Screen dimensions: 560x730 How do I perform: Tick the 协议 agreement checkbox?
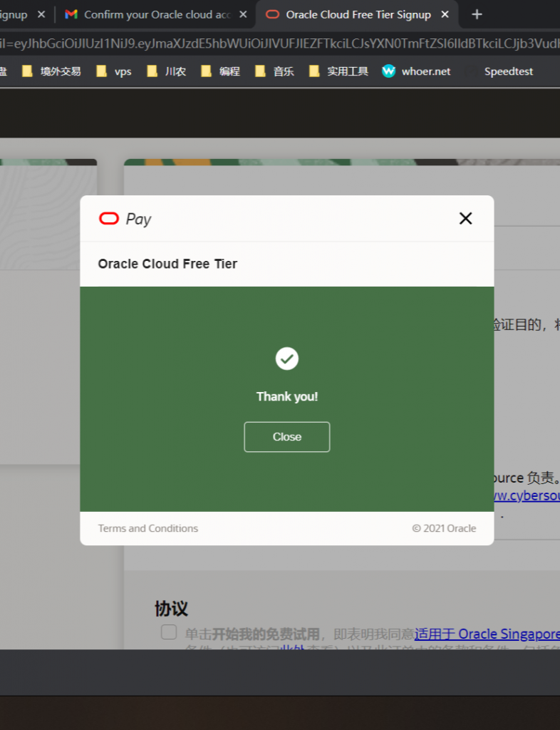tap(169, 632)
